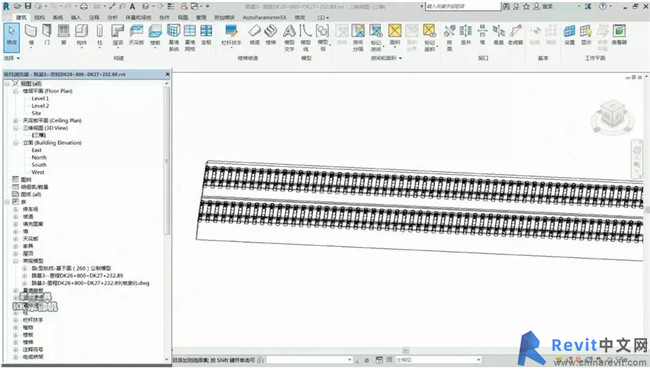
Task: Collapse the Generic Models (常规模型) family node
Action: (x=15, y=261)
